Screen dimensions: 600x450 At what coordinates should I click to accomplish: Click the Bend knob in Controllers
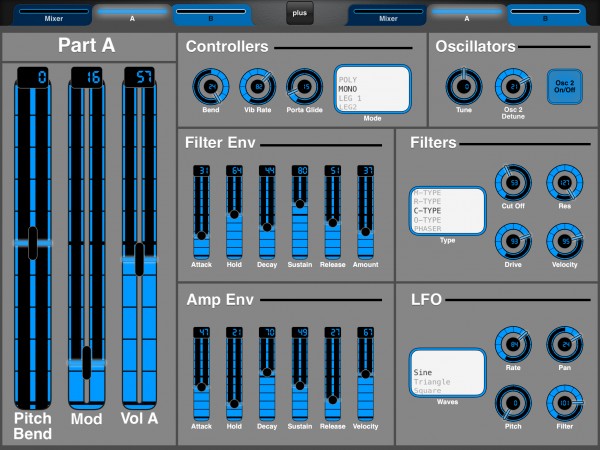pos(211,86)
